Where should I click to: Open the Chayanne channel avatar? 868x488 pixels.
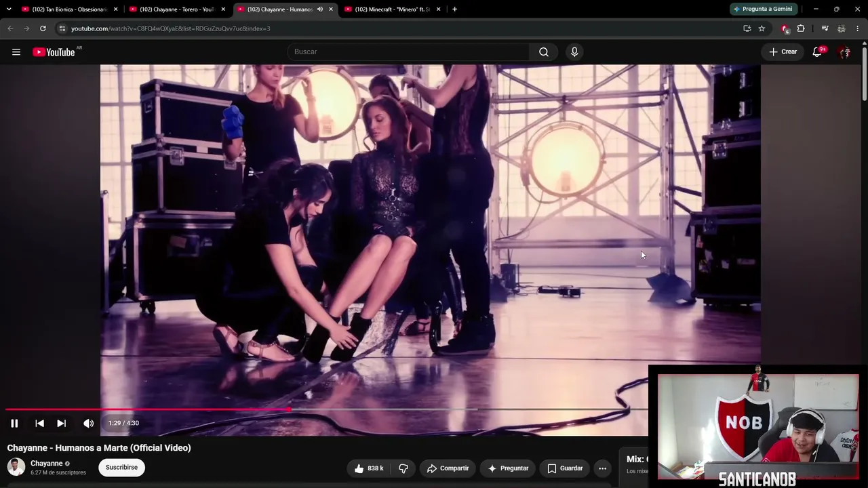pyautogui.click(x=16, y=467)
